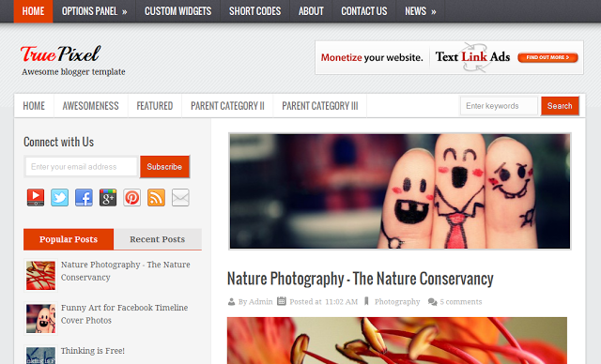
Task: Select HOME in the white category bar
Action: tap(34, 106)
